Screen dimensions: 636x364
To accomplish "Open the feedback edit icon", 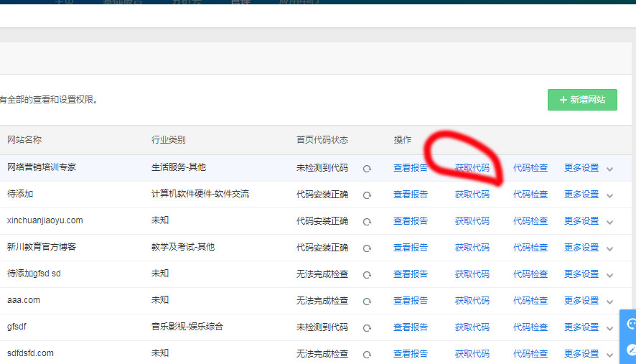I will click(x=631, y=350).
